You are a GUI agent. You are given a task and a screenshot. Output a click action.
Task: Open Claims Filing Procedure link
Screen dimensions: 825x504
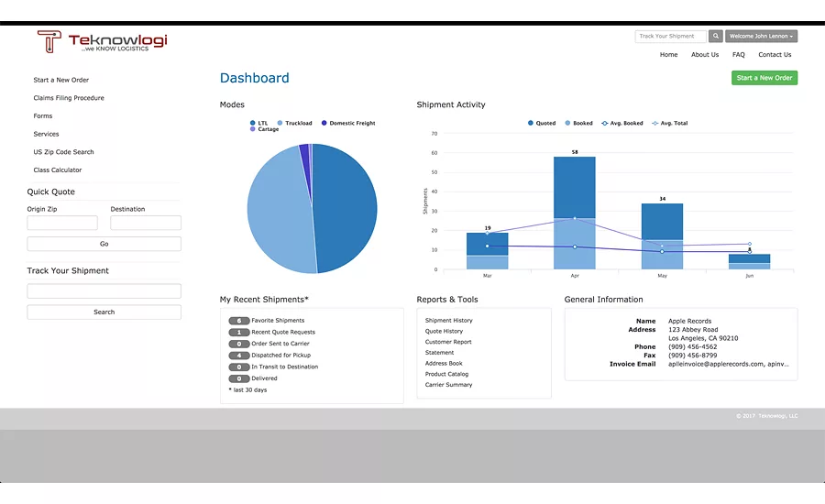[69, 98]
